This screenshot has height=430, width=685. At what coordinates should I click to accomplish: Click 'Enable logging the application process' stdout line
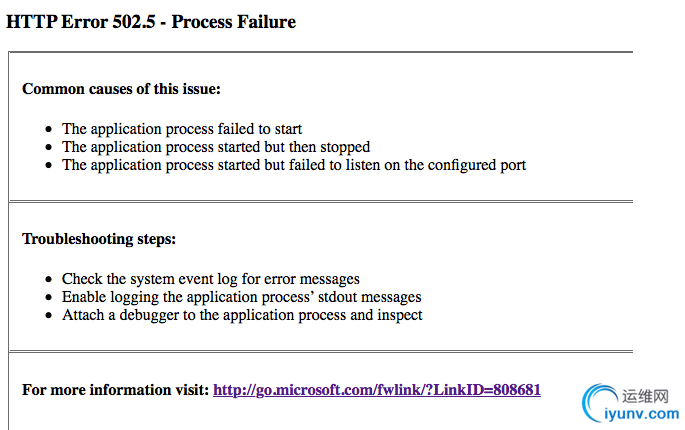point(242,297)
